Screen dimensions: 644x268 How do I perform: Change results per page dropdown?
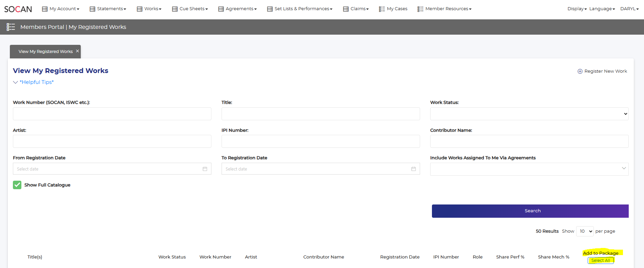tap(585, 231)
